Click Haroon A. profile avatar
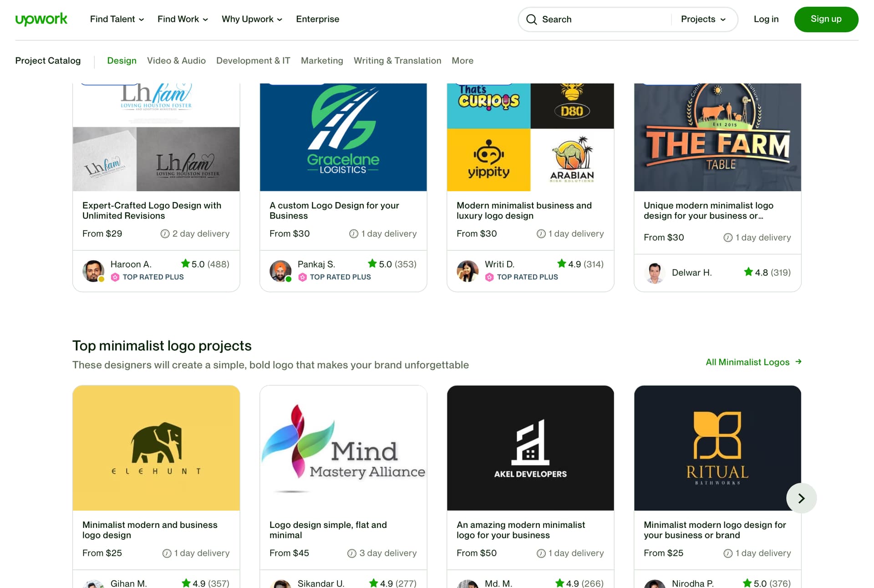 coord(93,271)
